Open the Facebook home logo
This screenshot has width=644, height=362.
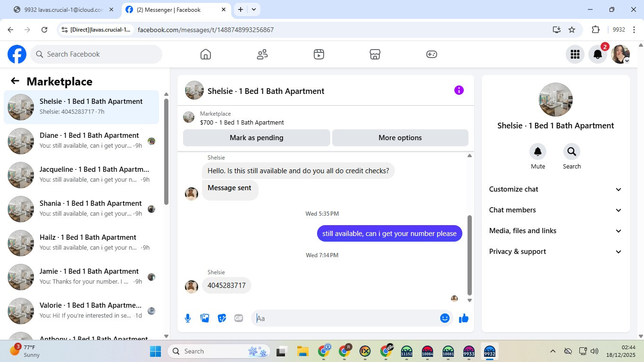(x=17, y=54)
